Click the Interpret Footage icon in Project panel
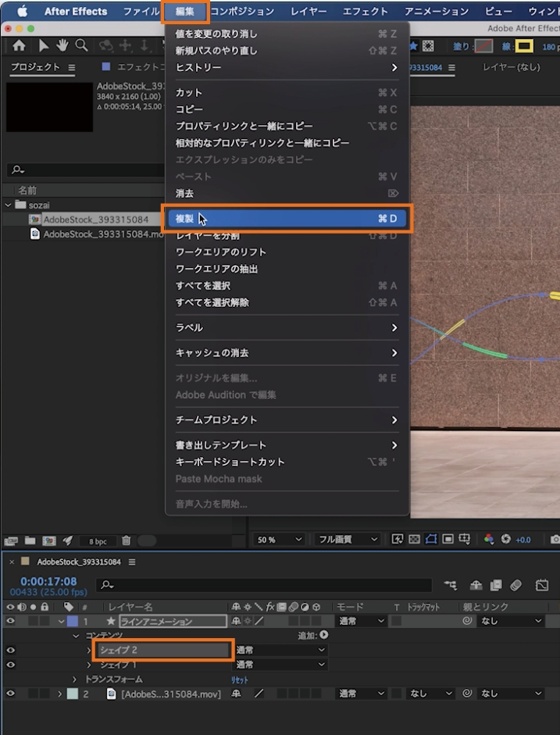Screen dimensions: 560x735 coord(11,541)
